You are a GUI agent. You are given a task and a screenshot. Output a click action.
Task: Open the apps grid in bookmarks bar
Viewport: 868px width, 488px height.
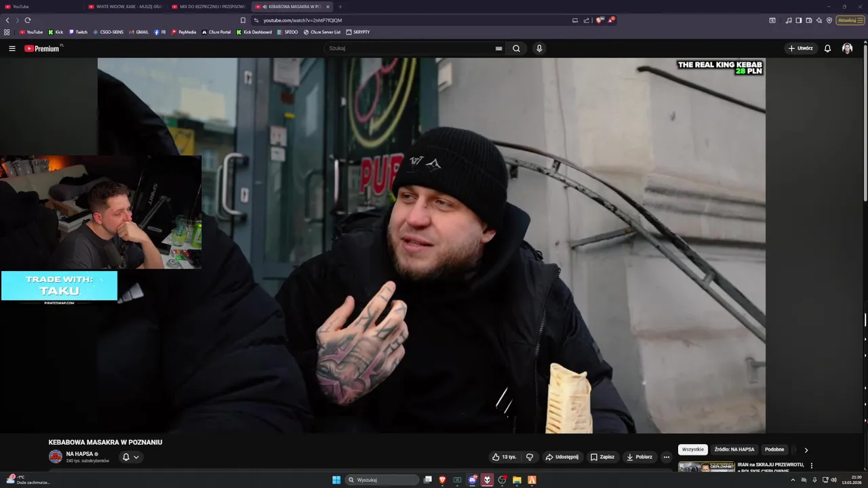[7, 32]
